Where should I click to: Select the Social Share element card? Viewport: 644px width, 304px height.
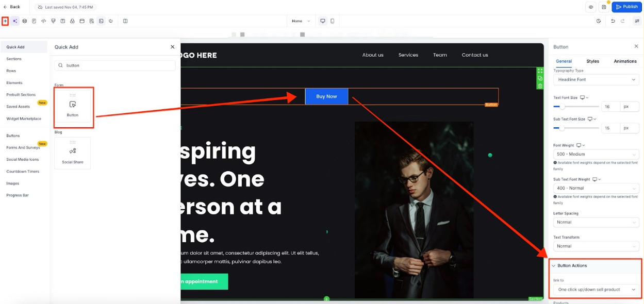click(73, 153)
